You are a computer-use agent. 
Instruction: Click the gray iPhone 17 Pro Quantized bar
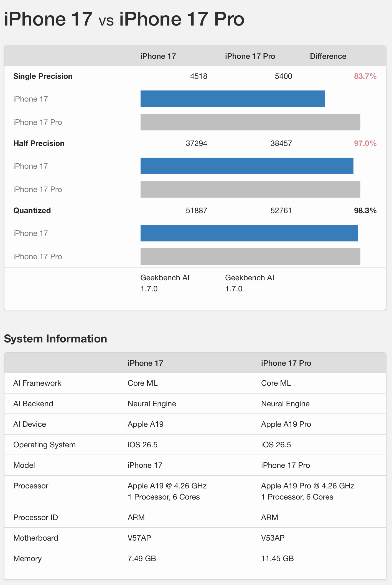[250, 256]
